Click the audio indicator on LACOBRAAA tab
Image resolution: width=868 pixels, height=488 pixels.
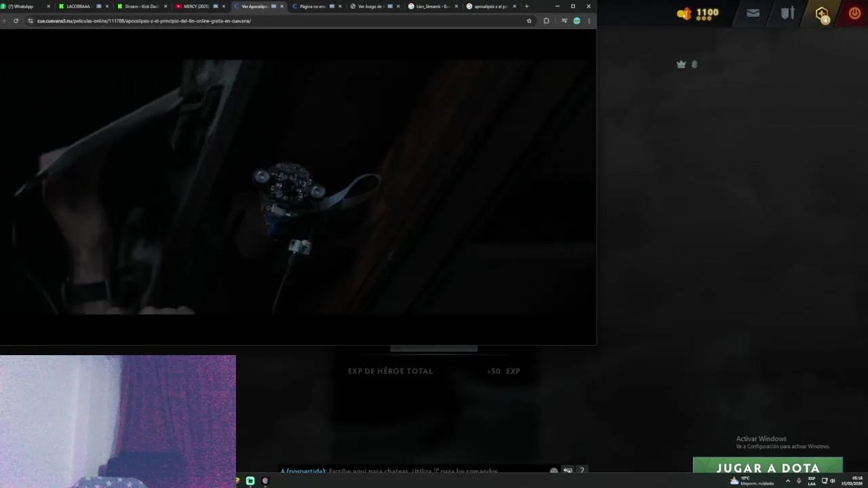tap(99, 6)
